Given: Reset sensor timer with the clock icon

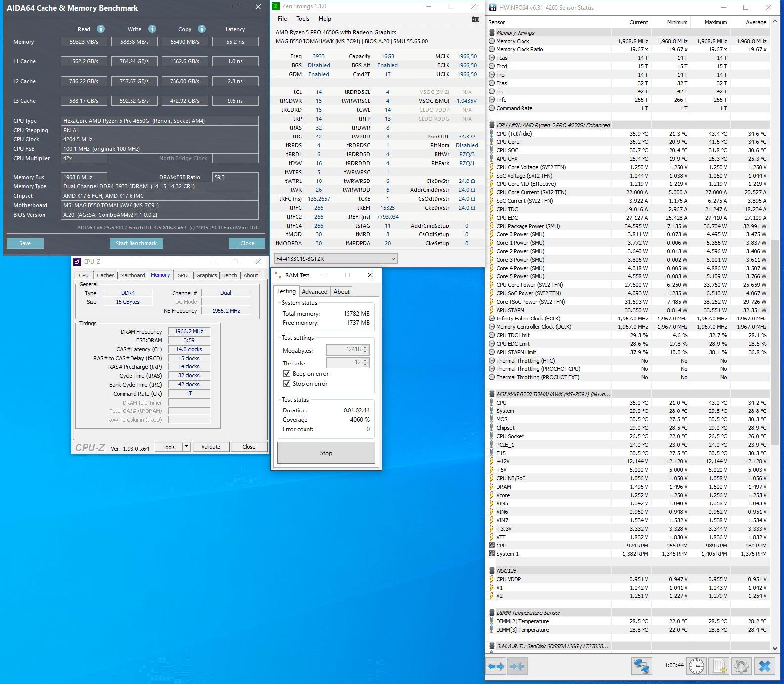Looking at the screenshot, I should (697, 666).
